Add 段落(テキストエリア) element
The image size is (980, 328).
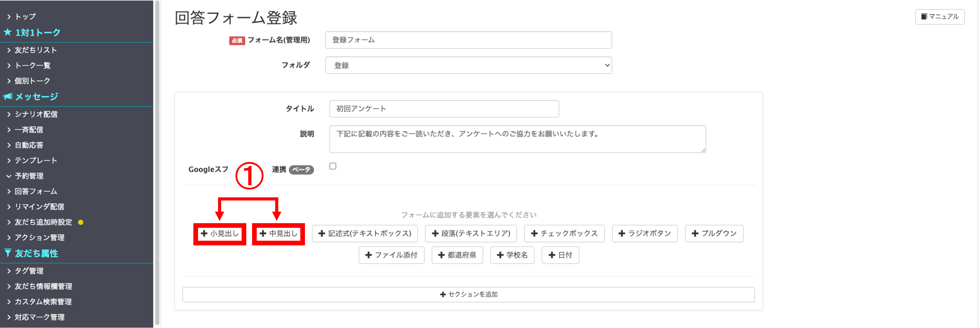pyautogui.click(x=471, y=233)
